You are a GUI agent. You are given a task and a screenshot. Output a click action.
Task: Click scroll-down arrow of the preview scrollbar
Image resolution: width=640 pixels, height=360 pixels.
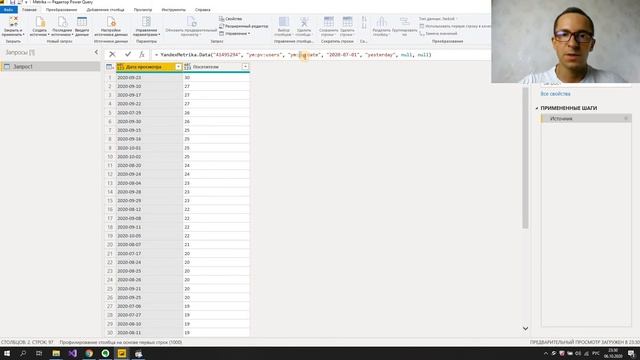coord(525,328)
